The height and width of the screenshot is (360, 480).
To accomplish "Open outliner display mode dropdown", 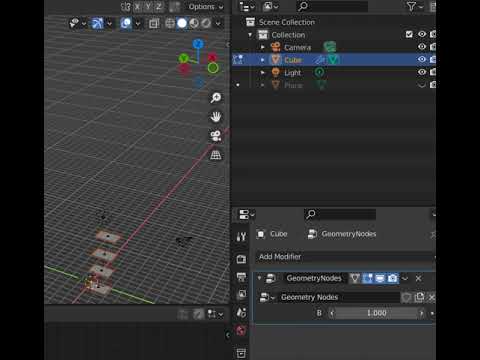I will coord(271,7).
